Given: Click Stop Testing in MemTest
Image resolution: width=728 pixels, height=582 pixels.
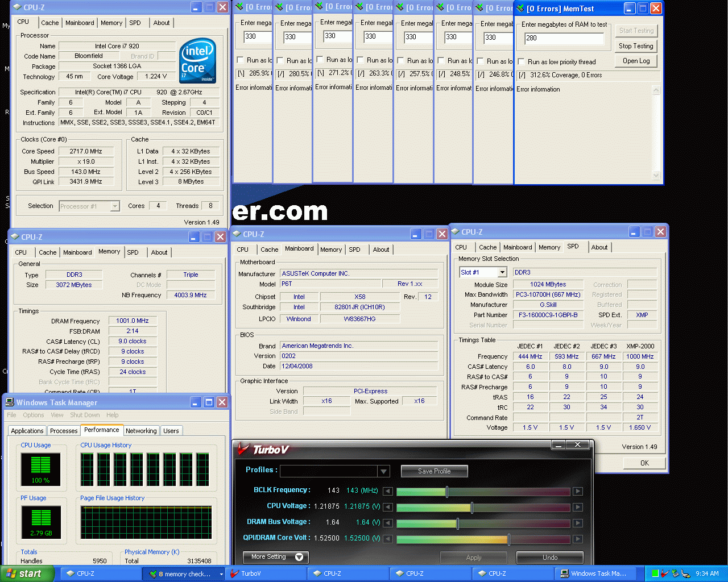Looking at the screenshot, I should pos(636,46).
